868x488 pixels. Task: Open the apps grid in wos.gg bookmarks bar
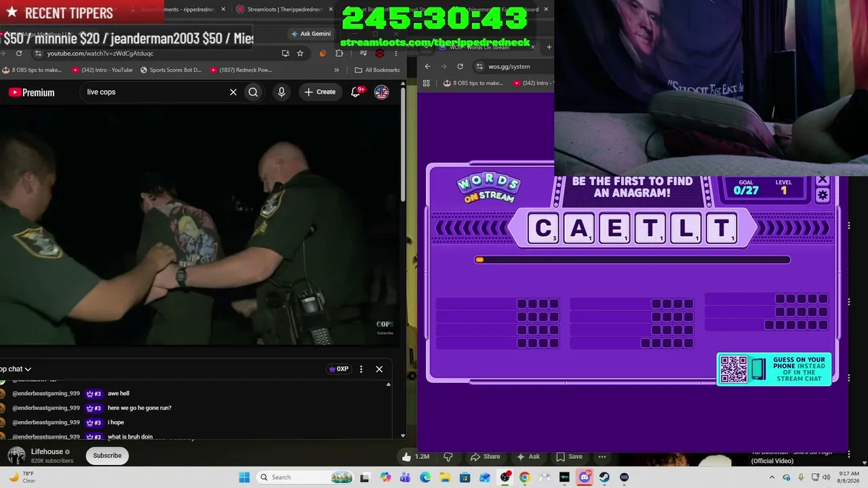(427, 83)
